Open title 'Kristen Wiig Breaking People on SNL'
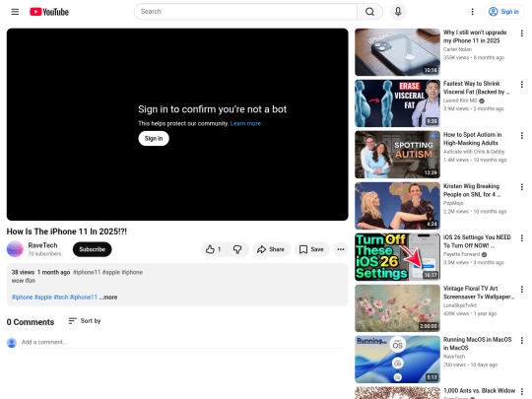This screenshot has width=532, height=399. (472, 190)
